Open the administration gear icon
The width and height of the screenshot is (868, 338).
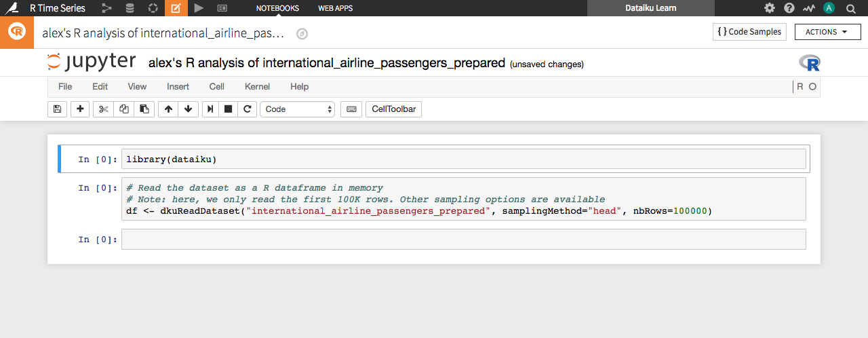click(769, 8)
